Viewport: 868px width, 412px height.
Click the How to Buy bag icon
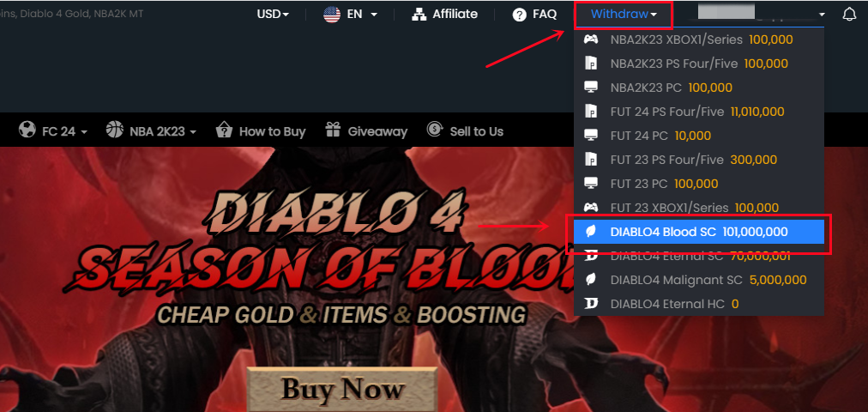coord(224,130)
